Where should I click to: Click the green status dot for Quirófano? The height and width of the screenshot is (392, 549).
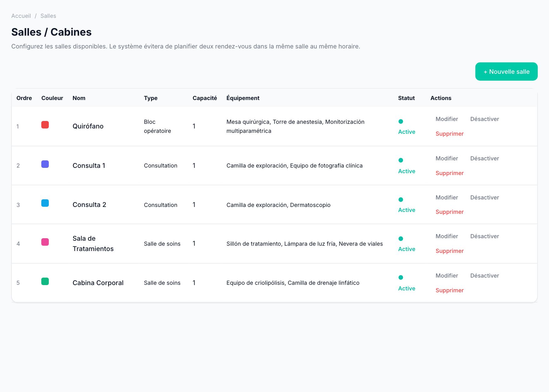[401, 121]
